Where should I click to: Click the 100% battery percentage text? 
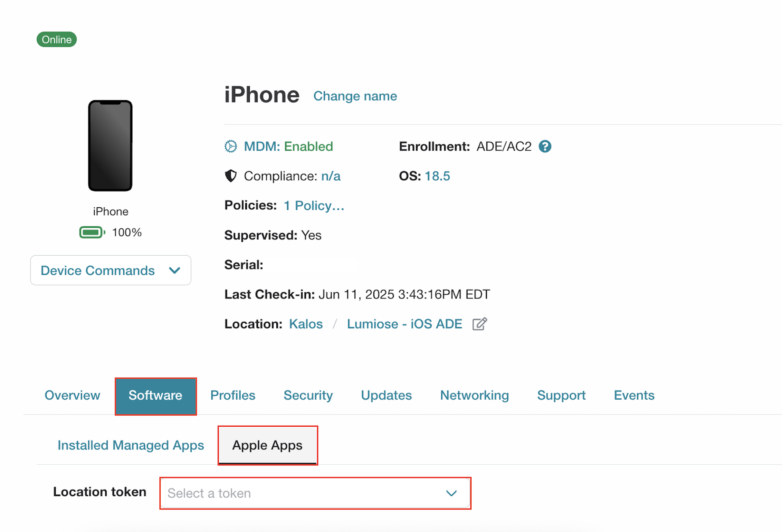click(x=127, y=232)
